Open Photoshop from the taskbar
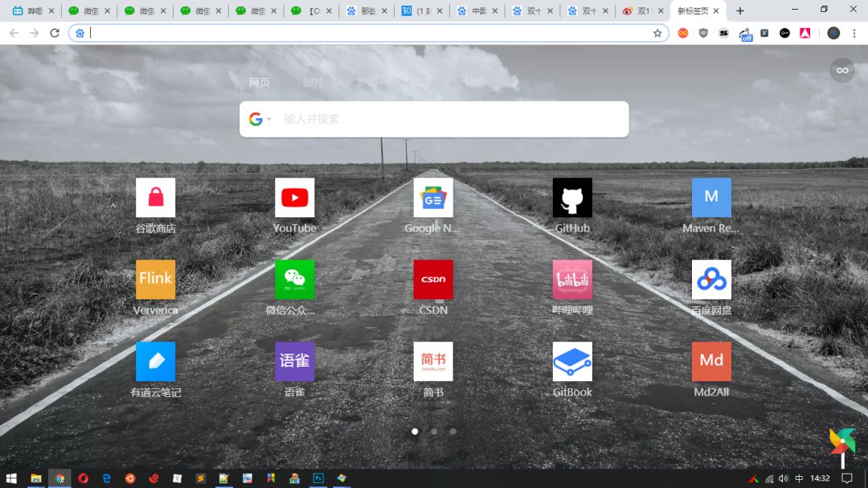Image resolution: width=868 pixels, height=488 pixels. 318,478
